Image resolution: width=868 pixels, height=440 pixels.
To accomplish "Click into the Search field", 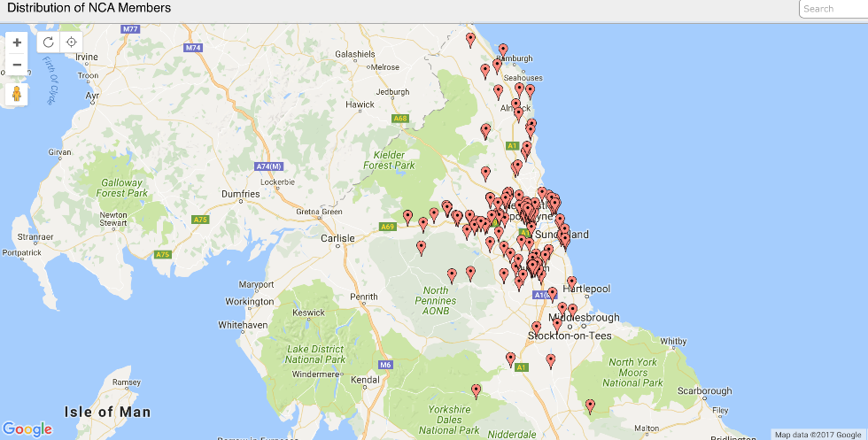I will coord(833,9).
